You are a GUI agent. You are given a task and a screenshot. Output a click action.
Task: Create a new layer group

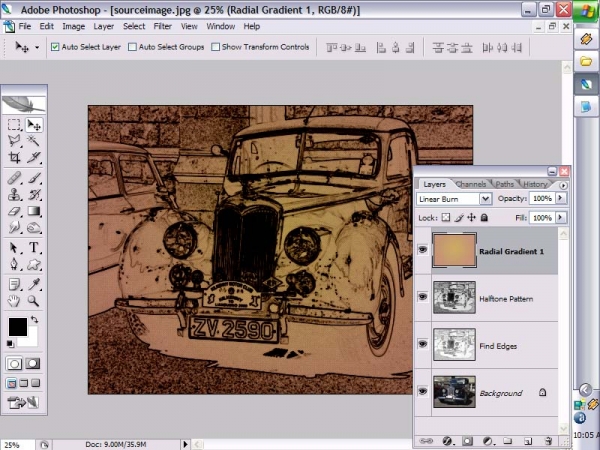[507, 441]
